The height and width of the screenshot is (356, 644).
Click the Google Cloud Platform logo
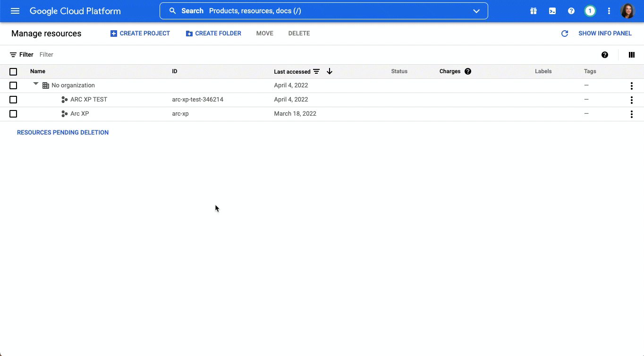pyautogui.click(x=75, y=11)
